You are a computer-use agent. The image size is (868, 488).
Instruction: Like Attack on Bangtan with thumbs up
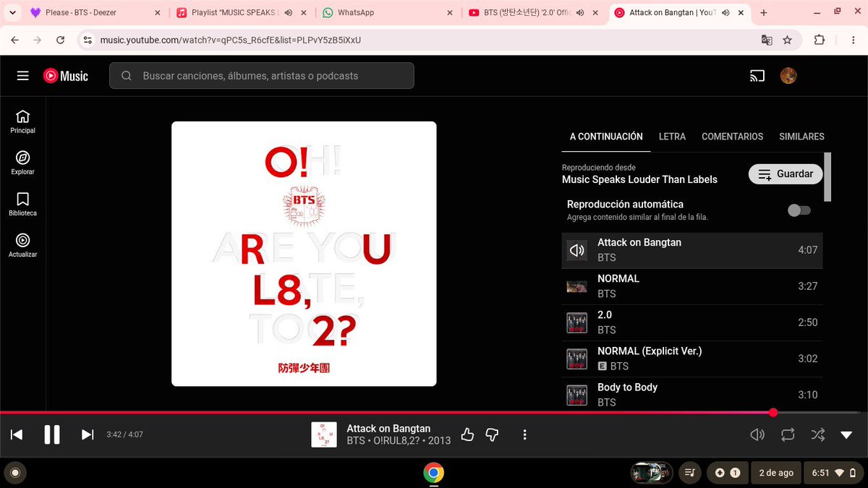(467, 435)
